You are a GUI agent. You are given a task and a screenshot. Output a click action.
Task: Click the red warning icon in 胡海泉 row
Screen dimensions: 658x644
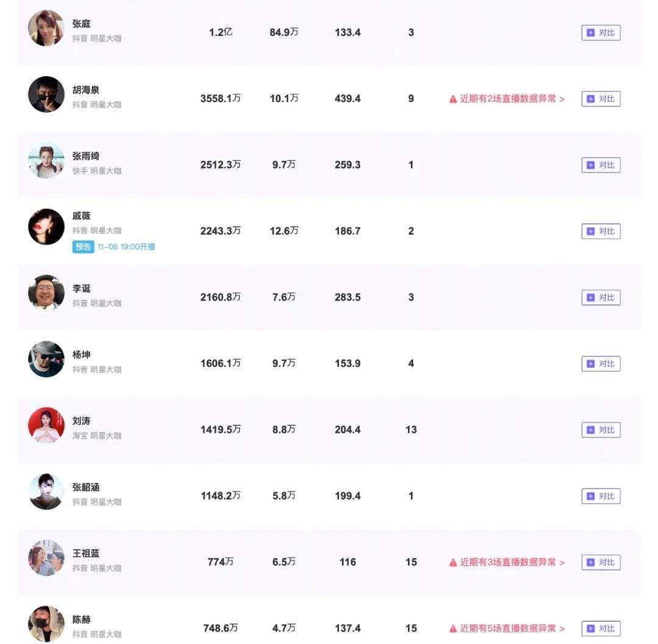tap(453, 99)
